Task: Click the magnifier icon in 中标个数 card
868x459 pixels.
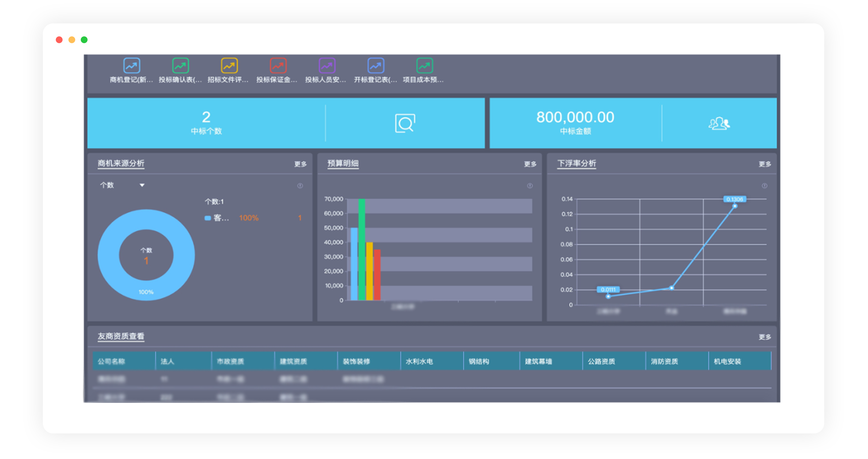Action: pos(405,123)
